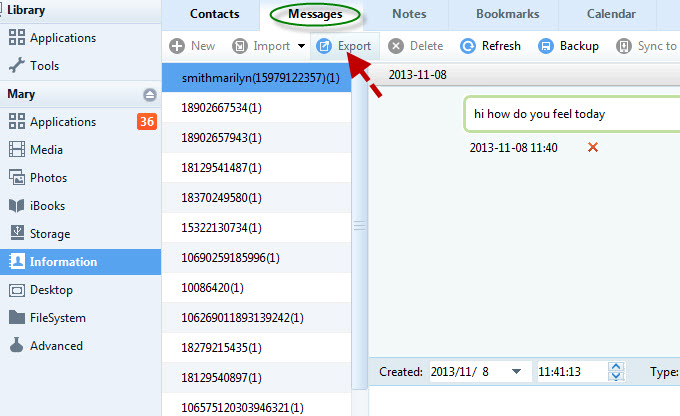Click the Delete message toolbar icon
The image size is (680, 416).
click(x=396, y=46)
